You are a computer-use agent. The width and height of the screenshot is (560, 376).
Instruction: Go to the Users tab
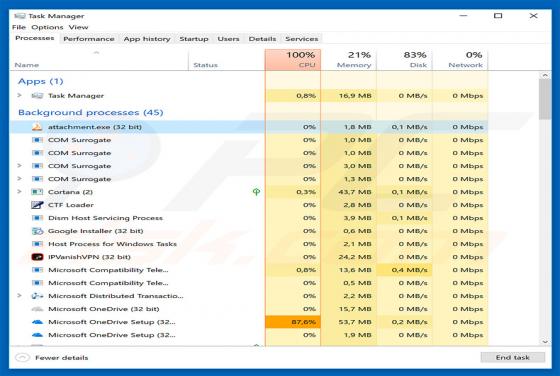tap(228, 39)
